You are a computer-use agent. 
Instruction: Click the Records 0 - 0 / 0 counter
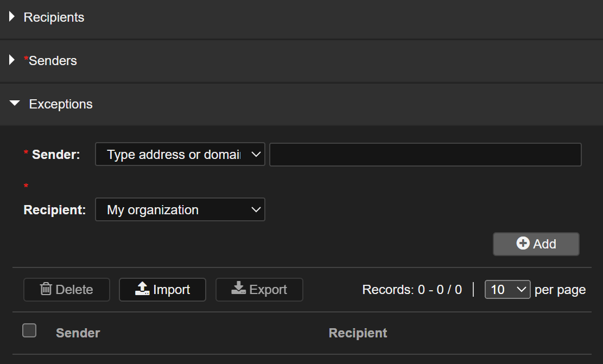coord(412,290)
